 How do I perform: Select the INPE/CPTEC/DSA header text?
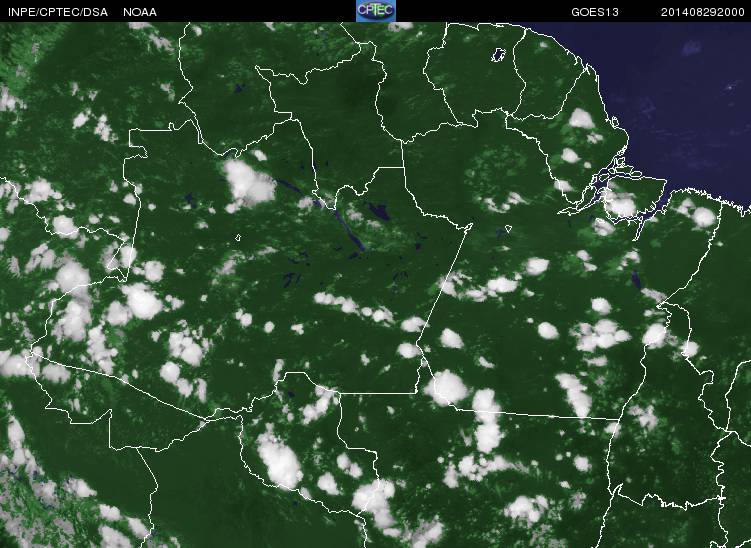pos(58,12)
